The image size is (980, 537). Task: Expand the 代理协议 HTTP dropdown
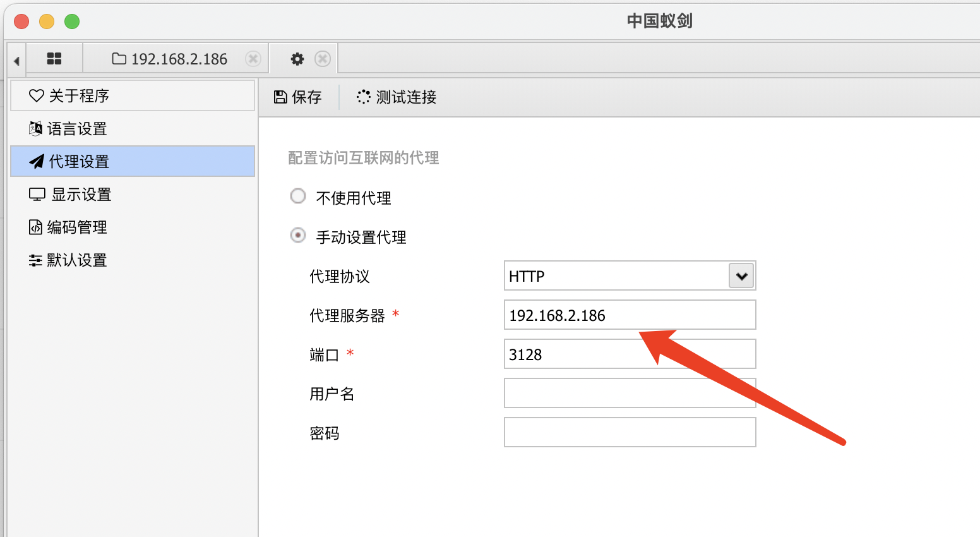[x=741, y=276]
